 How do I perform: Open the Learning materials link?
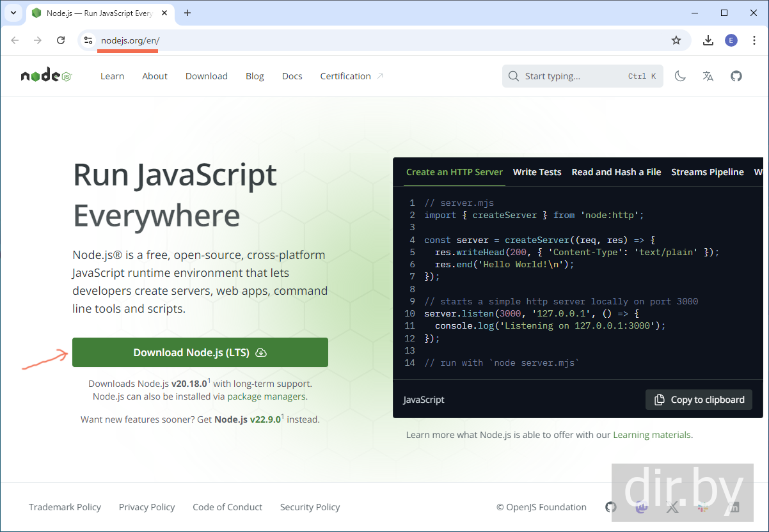651,435
